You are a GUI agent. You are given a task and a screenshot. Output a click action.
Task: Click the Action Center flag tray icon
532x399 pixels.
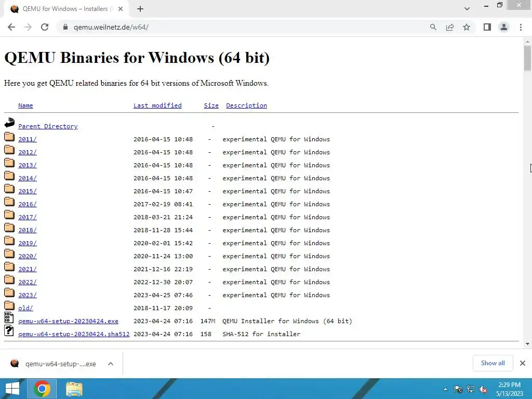pos(458,389)
